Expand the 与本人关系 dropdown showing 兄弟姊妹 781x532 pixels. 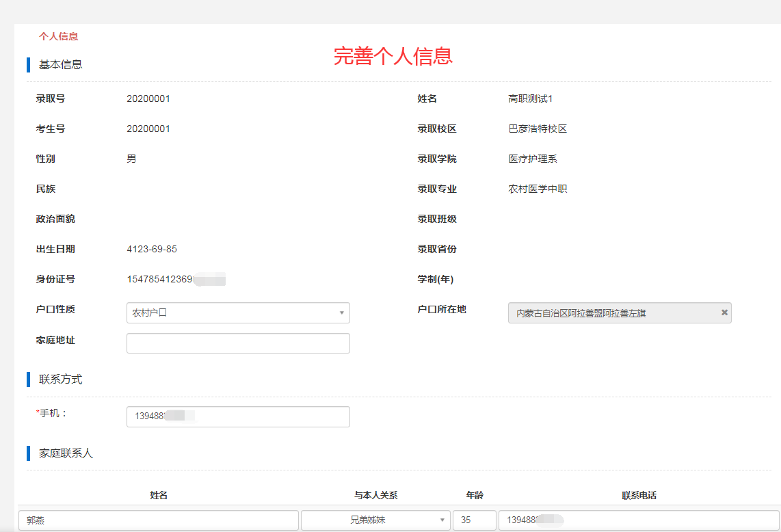tap(375, 520)
